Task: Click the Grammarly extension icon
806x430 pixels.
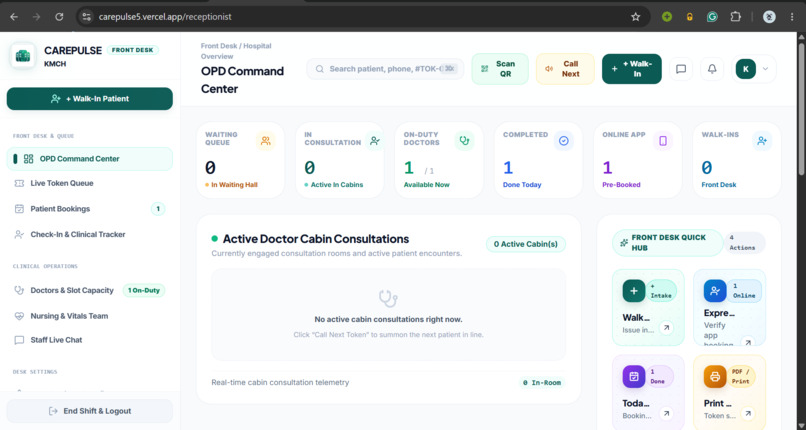Action: click(x=712, y=16)
